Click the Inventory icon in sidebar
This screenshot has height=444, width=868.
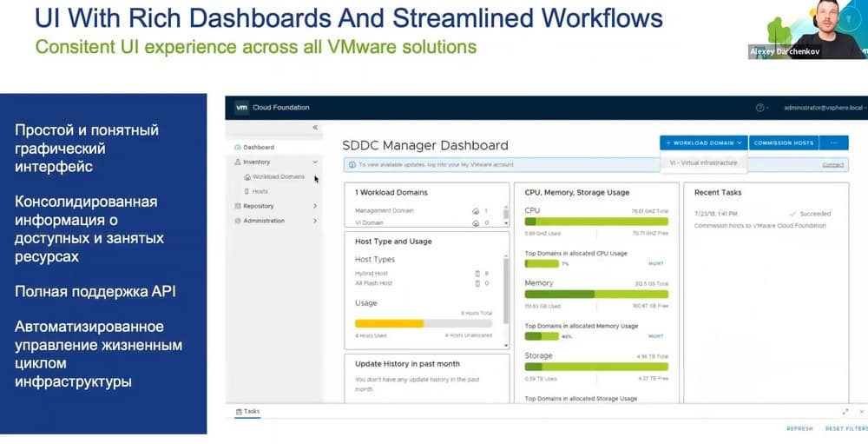[238, 162]
